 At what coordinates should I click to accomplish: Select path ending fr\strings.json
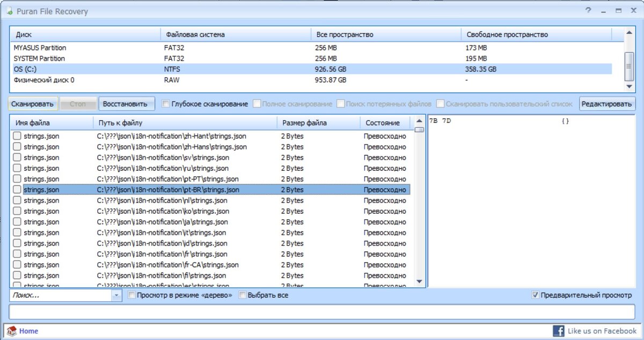click(161, 254)
